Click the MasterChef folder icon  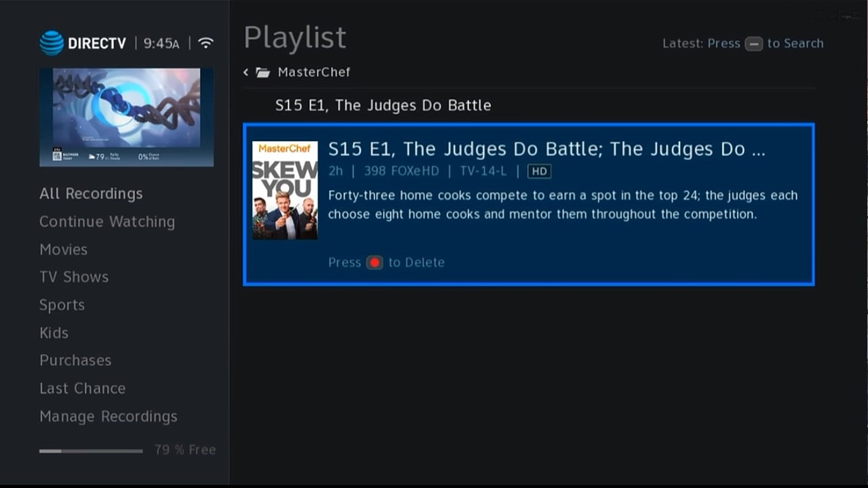(263, 72)
